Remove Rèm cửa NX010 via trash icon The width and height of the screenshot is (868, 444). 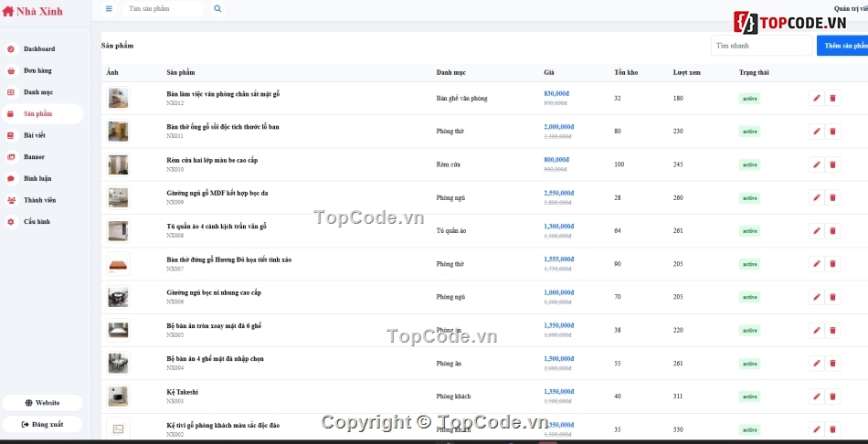tap(832, 164)
